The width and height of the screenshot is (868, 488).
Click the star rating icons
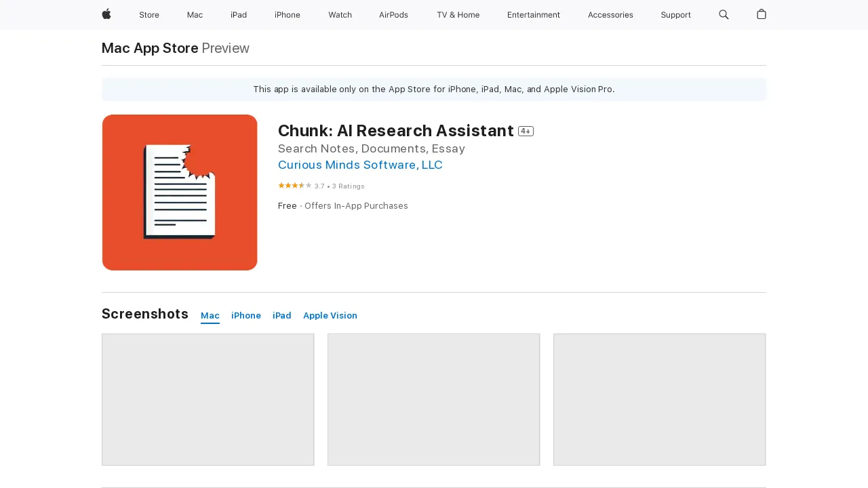coord(295,186)
